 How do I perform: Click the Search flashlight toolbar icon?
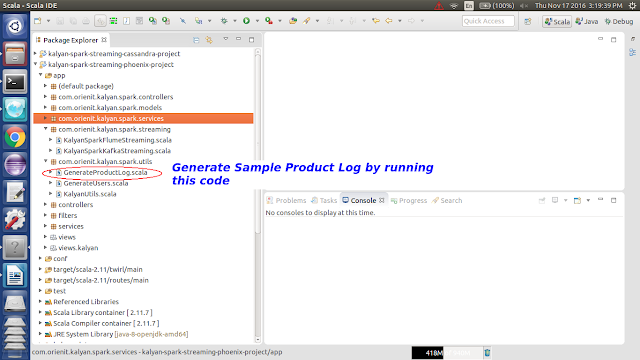point(306,21)
